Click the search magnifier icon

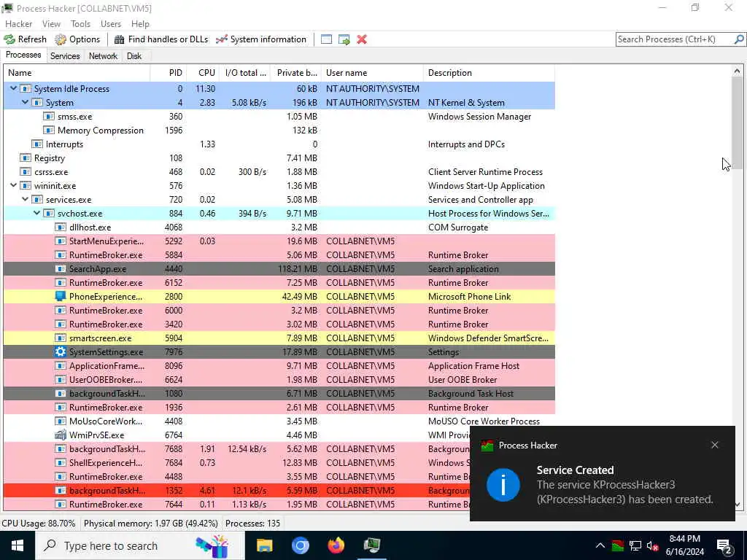pyautogui.click(x=739, y=39)
